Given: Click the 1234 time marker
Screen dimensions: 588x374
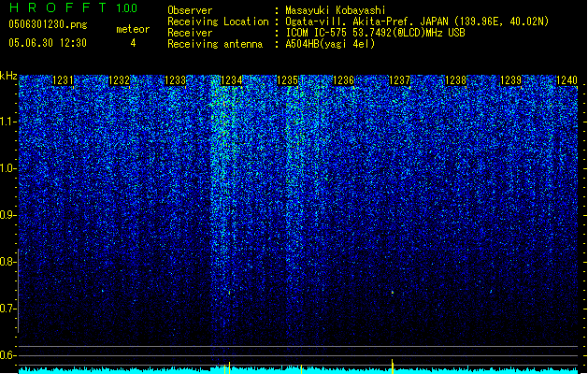Looking at the screenshot, I should (x=232, y=80).
